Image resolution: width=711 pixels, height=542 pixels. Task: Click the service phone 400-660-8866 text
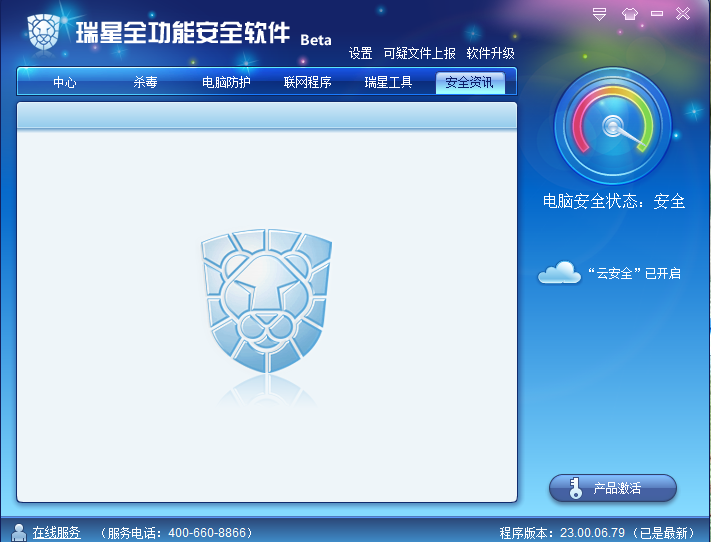coord(176,532)
